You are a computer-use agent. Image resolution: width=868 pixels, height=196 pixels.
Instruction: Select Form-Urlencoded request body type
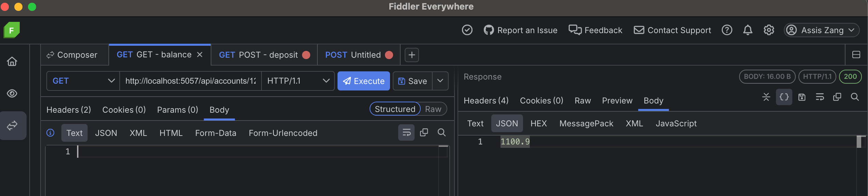(283, 133)
